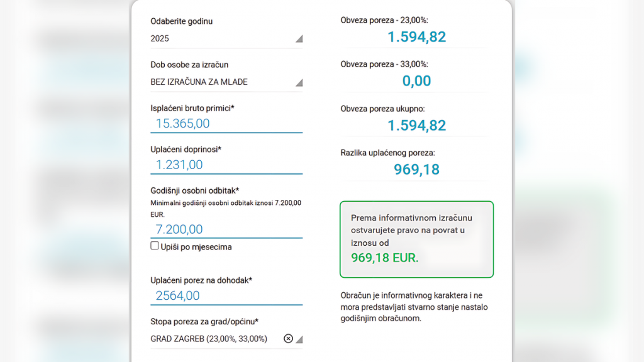The width and height of the screenshot is (644, 362).
Task: Click into the Uplaćeni doprinosi field
Action: [x=226, y=165]
